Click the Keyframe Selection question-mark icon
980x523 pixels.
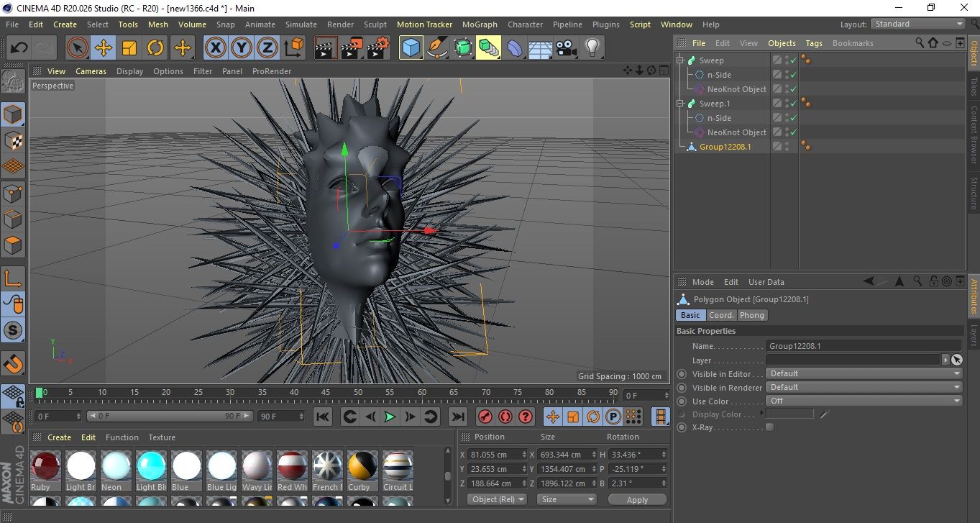[526, 417]
